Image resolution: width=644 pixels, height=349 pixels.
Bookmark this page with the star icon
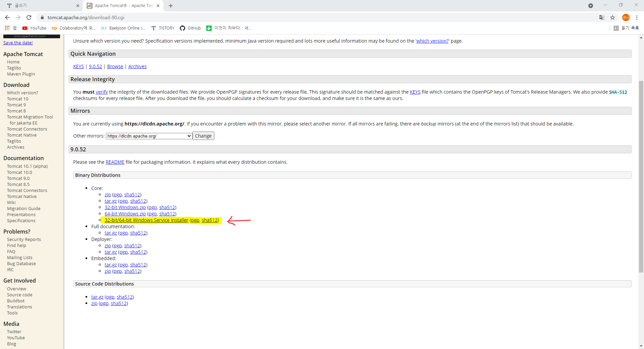612,17
